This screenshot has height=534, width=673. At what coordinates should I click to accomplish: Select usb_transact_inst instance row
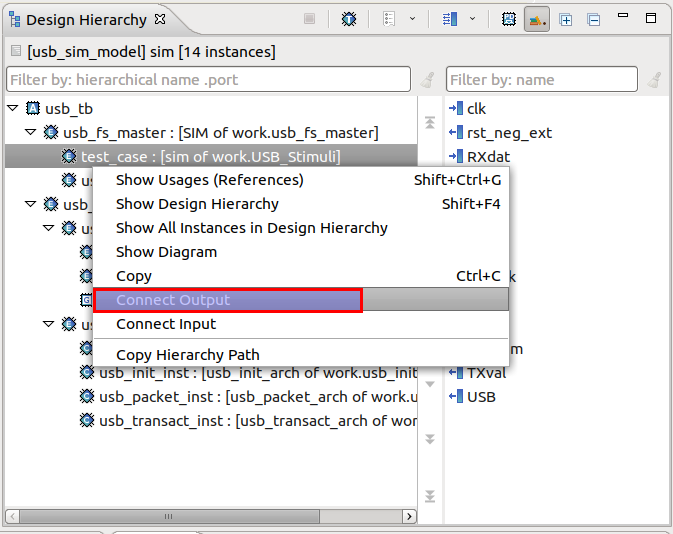tap(258, 421)
